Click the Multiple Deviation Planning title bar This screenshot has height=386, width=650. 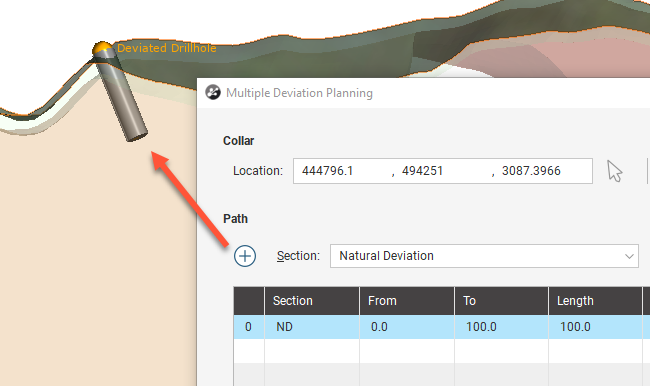click(424, 93)
